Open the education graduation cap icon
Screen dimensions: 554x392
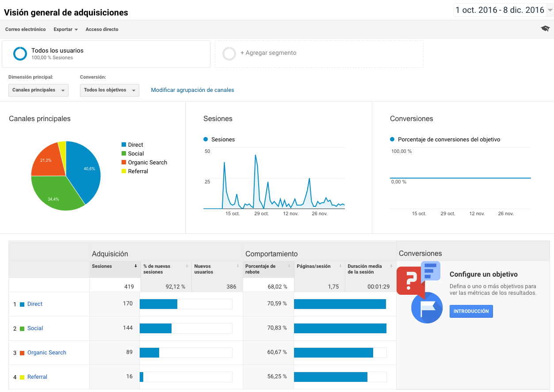click(x=545, y=29)
